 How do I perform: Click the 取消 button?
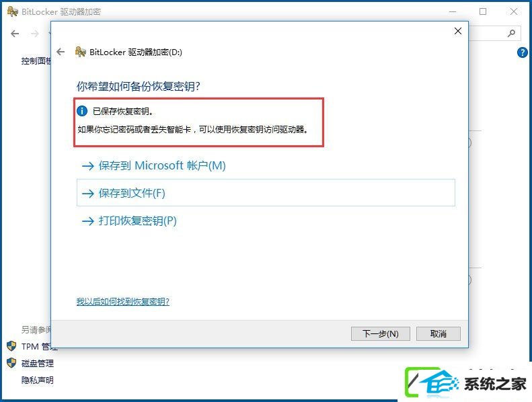(439, 334)
